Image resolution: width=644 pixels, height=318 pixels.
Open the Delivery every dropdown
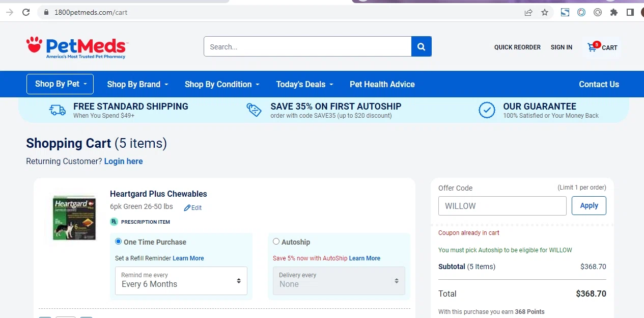click(x=339, y=281)
